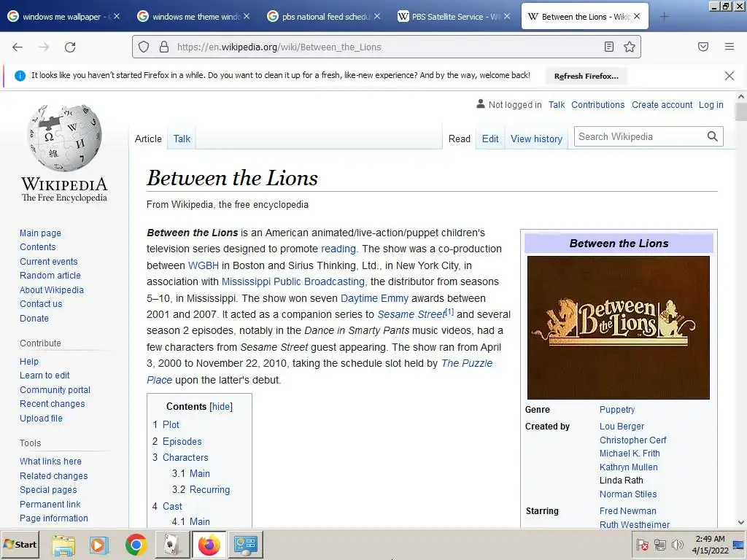Click the page scrollbar down arrow
Screen dimensions: 747x560
point(741,522)
